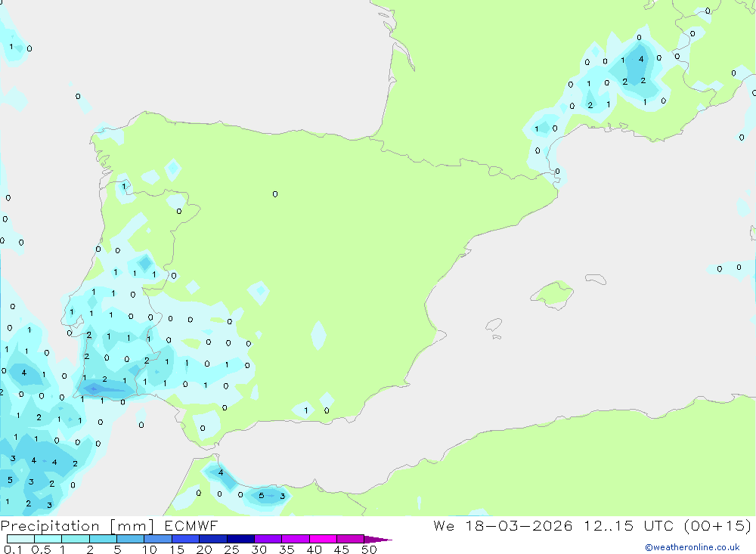Click the magenta swatch between 45 and 50
The height and width of the screenshot is (554, 756).
(x=350, y=539)
